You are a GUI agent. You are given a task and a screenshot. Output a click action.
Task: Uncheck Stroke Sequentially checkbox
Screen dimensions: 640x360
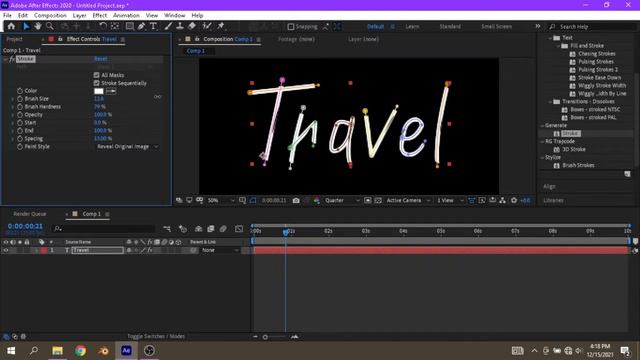point(97,83)
